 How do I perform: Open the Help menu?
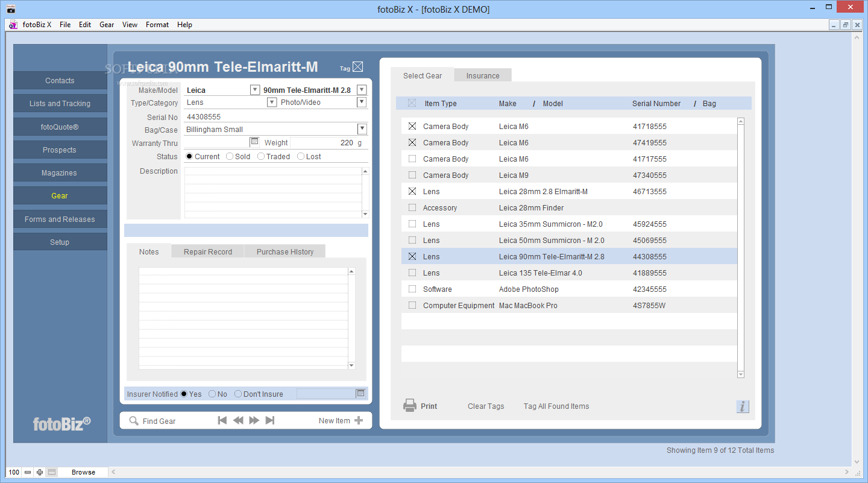pyautogui.click(x=184, y=25)
